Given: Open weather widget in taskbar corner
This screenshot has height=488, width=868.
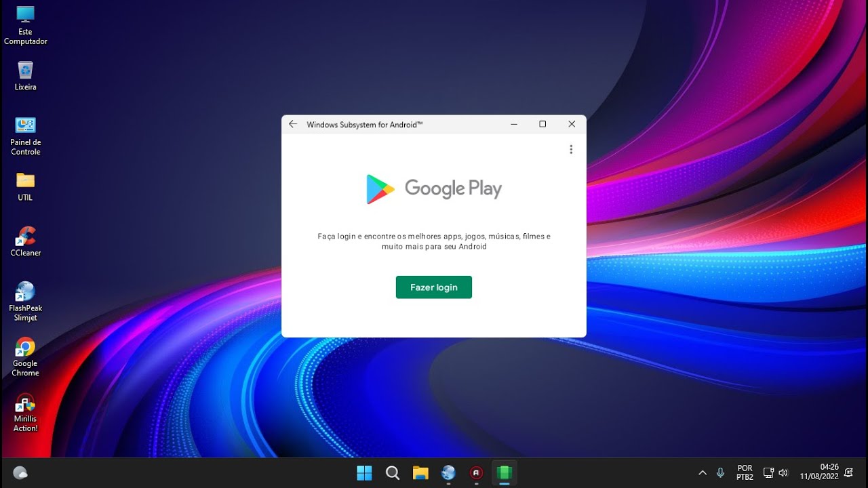Looking at the screenshot, I should click(x=20, y=473).
